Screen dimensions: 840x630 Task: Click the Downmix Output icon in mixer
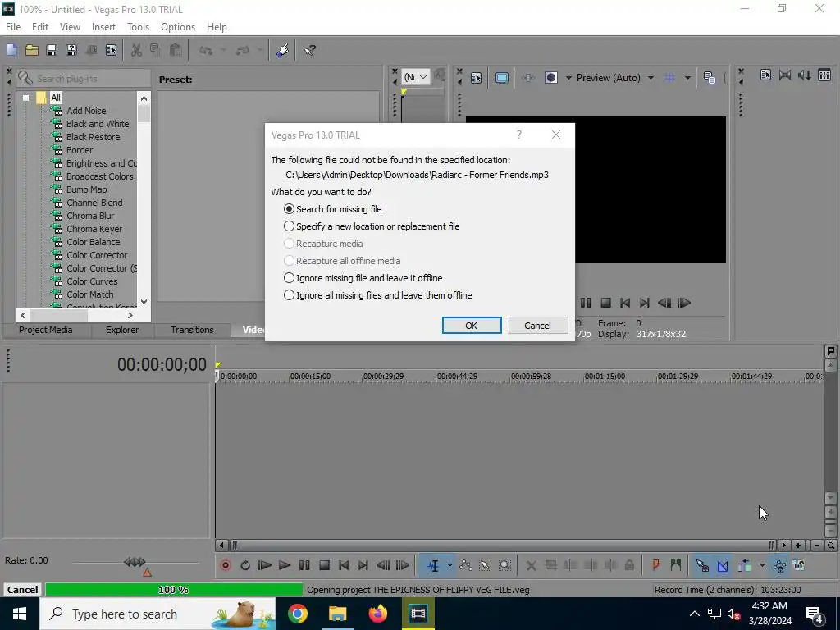[x=785, y=75]
